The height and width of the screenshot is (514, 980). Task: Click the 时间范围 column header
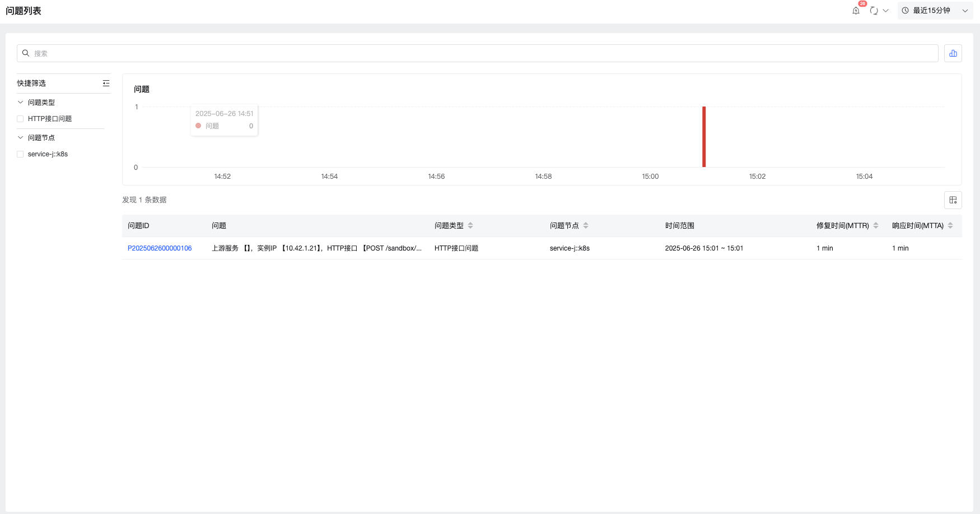coord(679,225)
